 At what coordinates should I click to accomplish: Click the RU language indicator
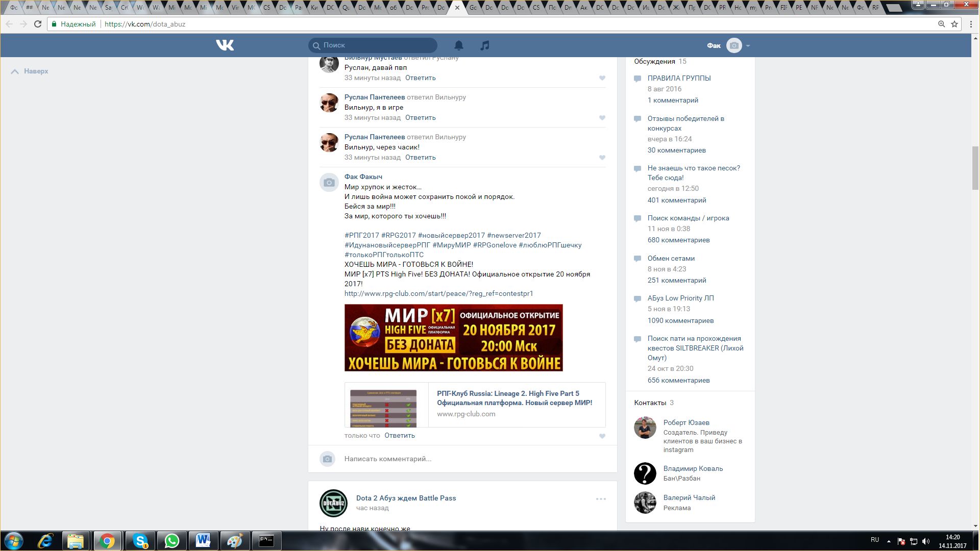875,540
